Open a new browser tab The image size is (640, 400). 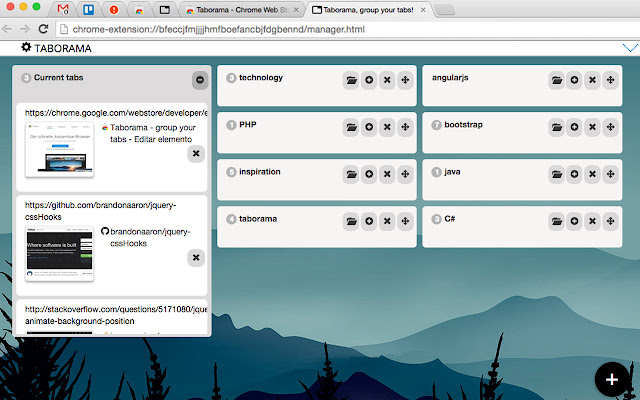point(444,10)
